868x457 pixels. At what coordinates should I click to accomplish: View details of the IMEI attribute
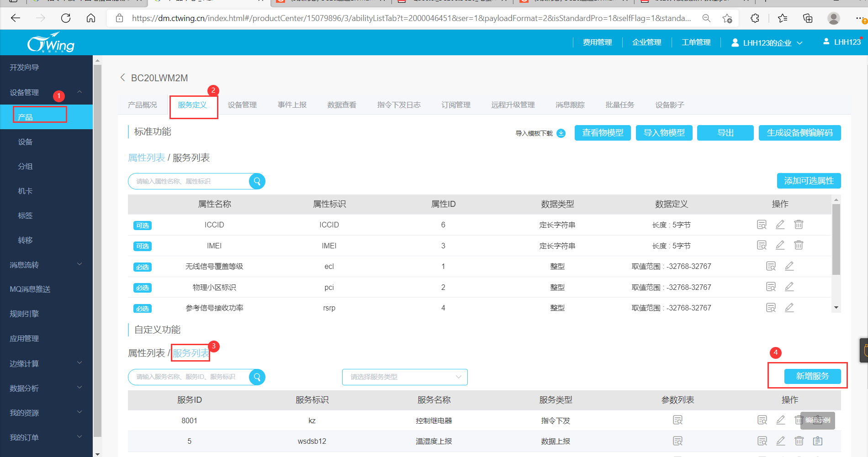762,246
